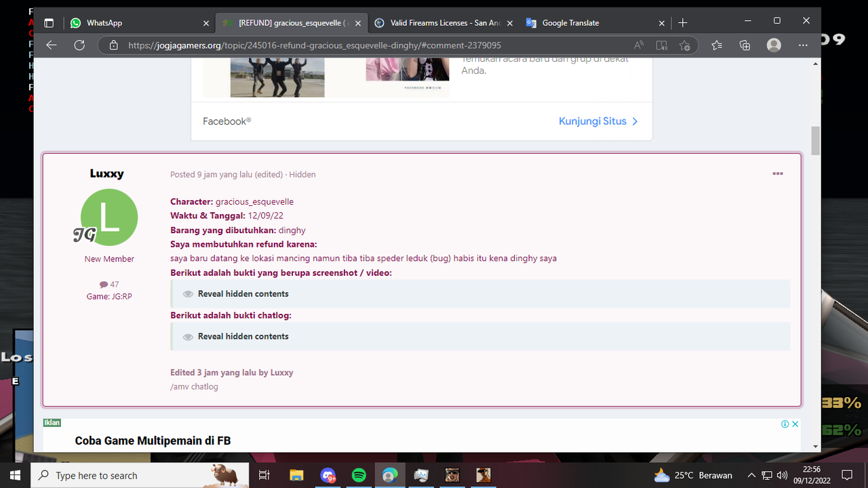Open the Favorites list icon
Image resolution: width=868 pixels, height=488 pixels.
(717, 45)
